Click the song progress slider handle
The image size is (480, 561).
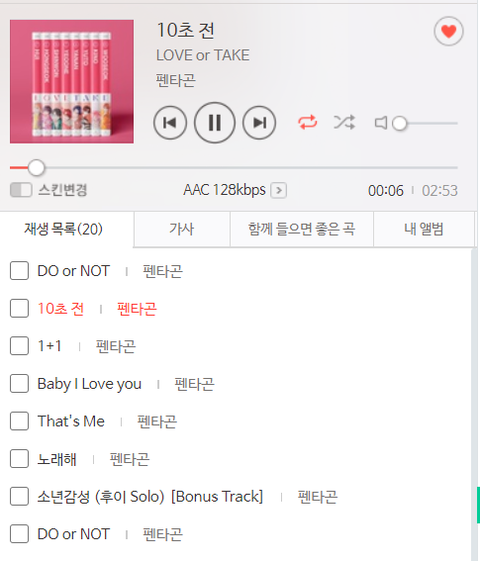[x=36, y=167]
